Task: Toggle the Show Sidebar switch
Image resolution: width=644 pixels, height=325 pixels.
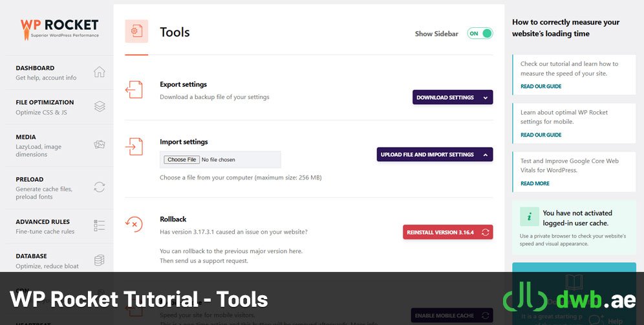Action: [480, 34]
